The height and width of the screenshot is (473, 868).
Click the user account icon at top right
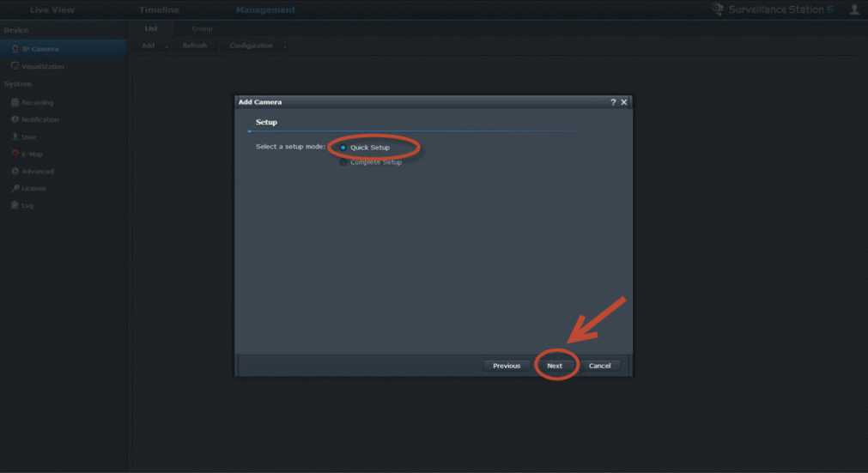coord(853,10)
